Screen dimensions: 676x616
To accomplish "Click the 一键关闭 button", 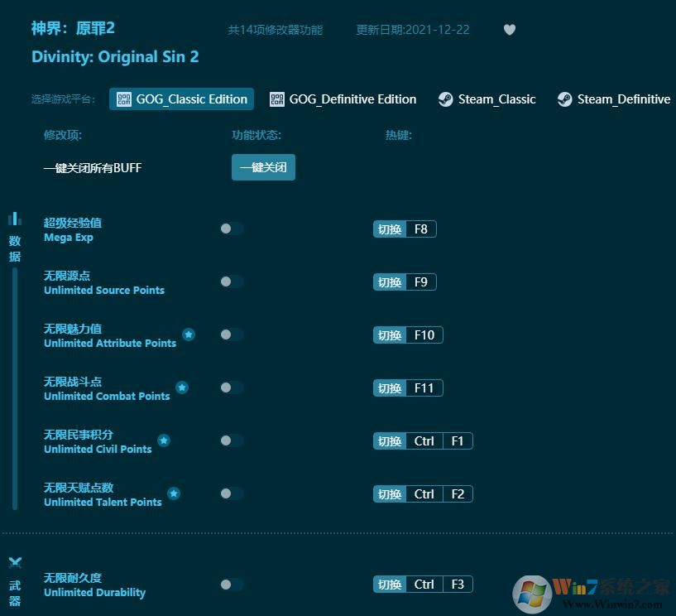I will (x=263, y=167).
